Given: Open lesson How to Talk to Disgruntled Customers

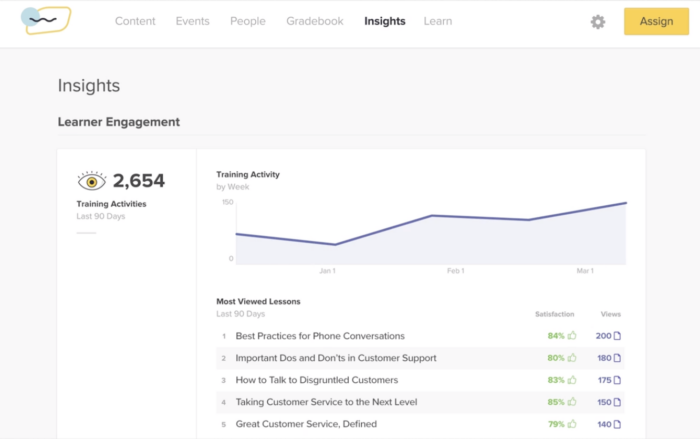Looking at the screenshot, I should [x=317, y=380].
